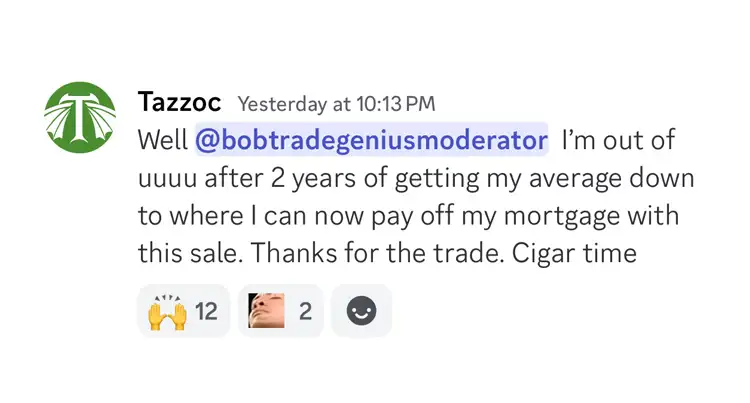This screenshot has width=750, height=403.
Task: Click the reaction count 12
Action: 205,311
